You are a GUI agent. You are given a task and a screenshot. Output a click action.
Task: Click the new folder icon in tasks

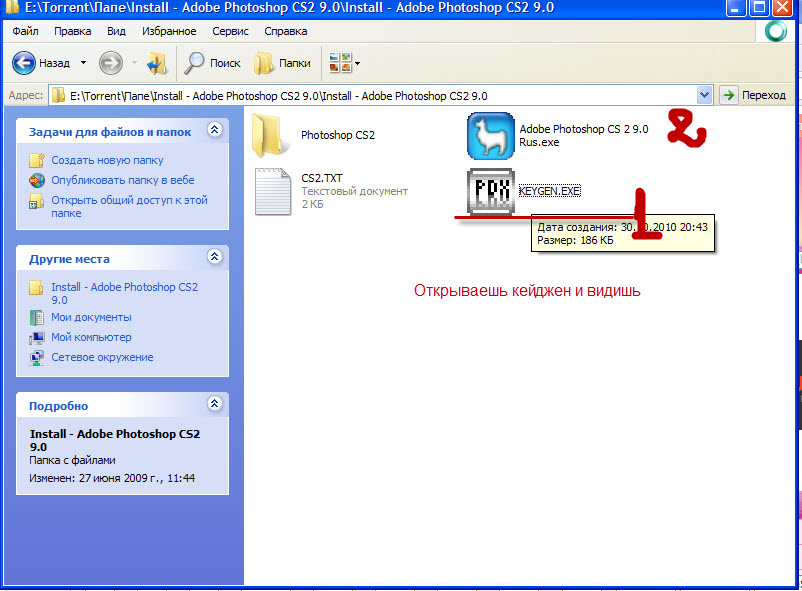click(x=37, y=160)
